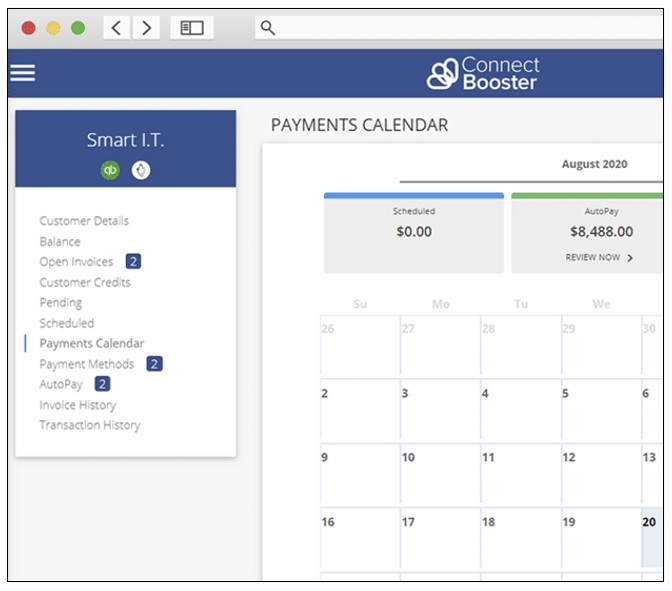This screenshot has height=591, width=672.
Task: Click the ConnectBooster logo
Action: point(483,73)
